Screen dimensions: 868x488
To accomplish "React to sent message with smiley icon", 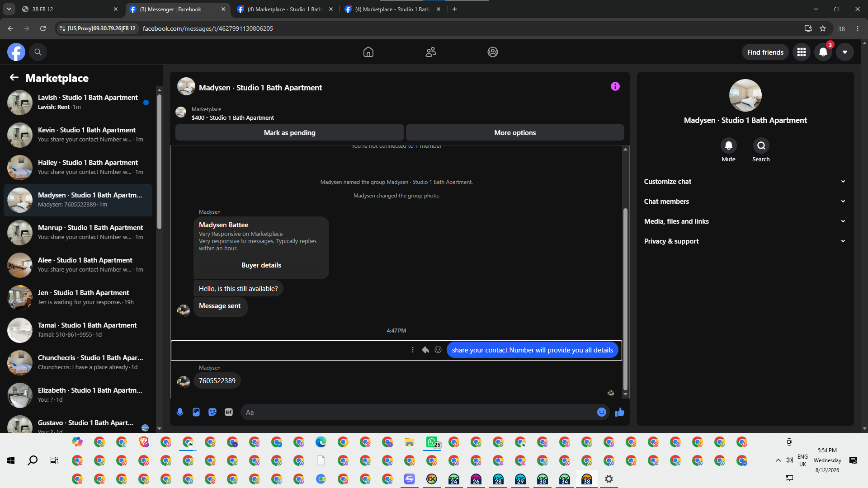I will (x=438, y=350).
